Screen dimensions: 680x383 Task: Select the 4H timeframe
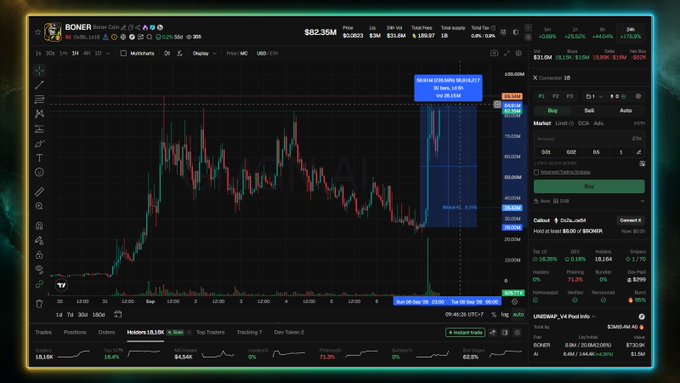[x=87, y=53]
